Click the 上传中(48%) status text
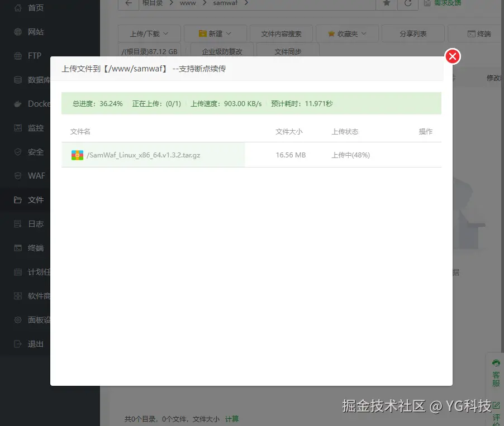The height and width of the screenshot is (426, 504). click(x=351, y=155)
